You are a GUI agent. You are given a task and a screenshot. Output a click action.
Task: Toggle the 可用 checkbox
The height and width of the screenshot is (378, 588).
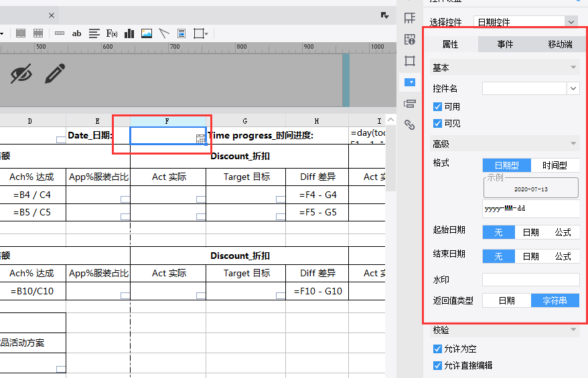coord(437,107)
